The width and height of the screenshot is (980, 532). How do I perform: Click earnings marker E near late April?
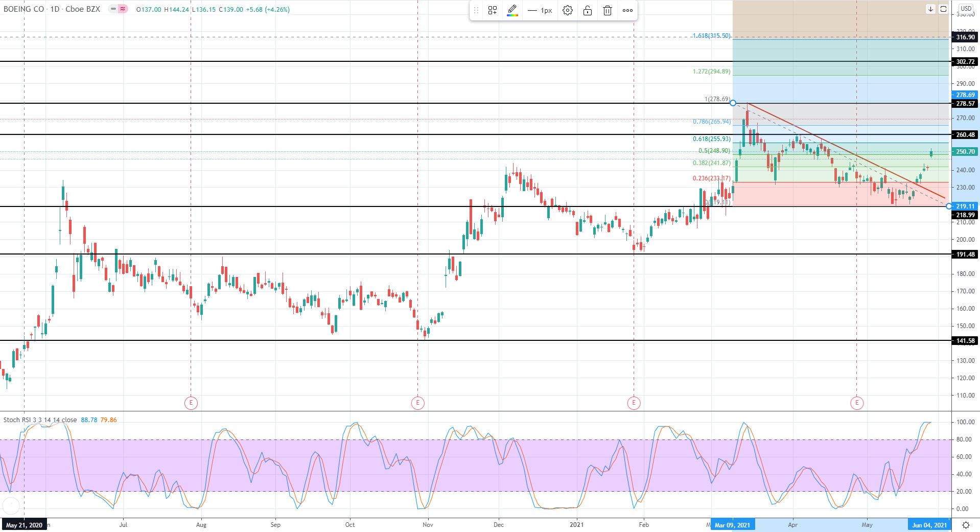(857, 403)
